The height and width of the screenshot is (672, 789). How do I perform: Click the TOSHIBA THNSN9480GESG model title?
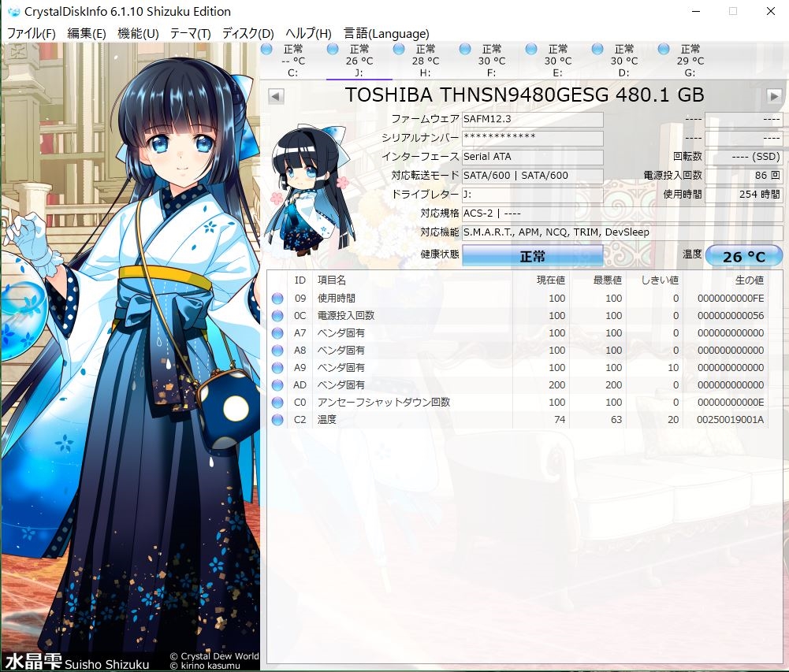pos(524,95)
